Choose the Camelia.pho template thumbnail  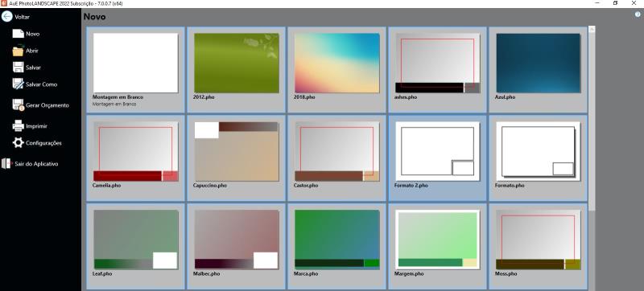tap(135, 151)
